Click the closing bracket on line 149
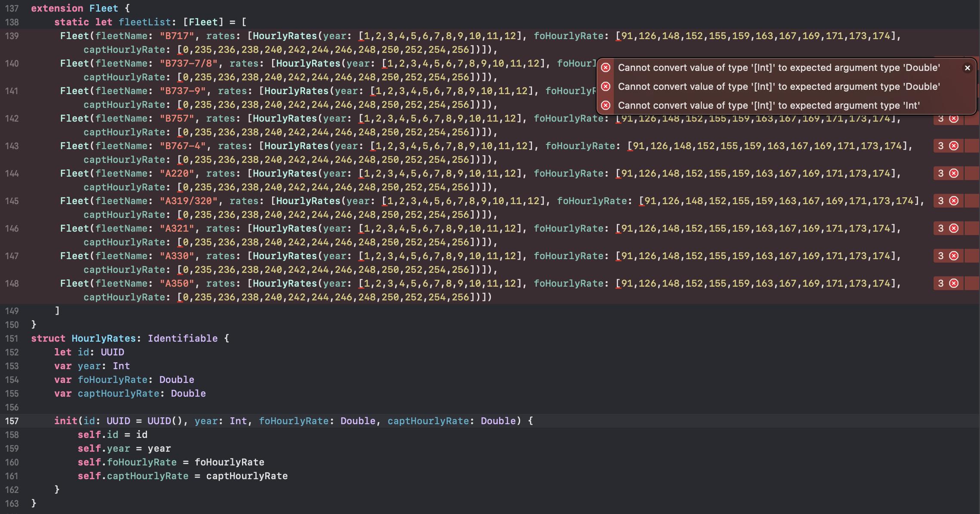Viewport: 980px width, 514px height. (x=57, y=311)
